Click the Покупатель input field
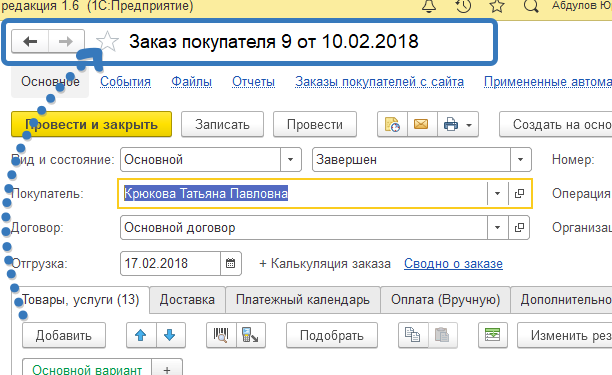Image resolution: width=612 pixels, height=375 pixels. [x=303, y=194]
